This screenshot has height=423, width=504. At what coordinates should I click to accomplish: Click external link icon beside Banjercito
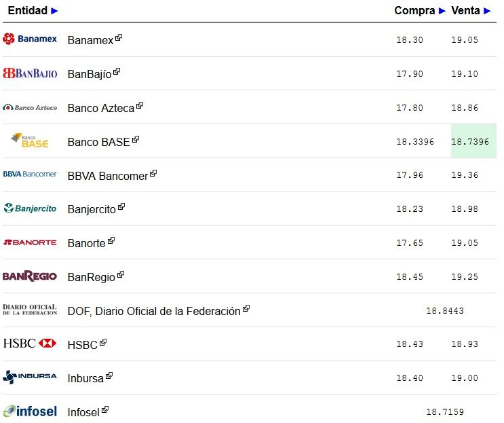[121, 206]
